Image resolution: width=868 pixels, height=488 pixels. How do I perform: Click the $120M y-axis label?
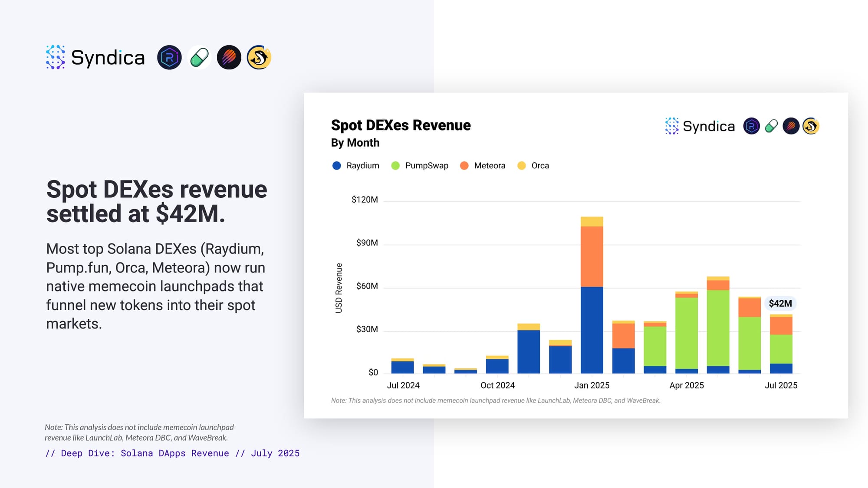click(365, 200)
